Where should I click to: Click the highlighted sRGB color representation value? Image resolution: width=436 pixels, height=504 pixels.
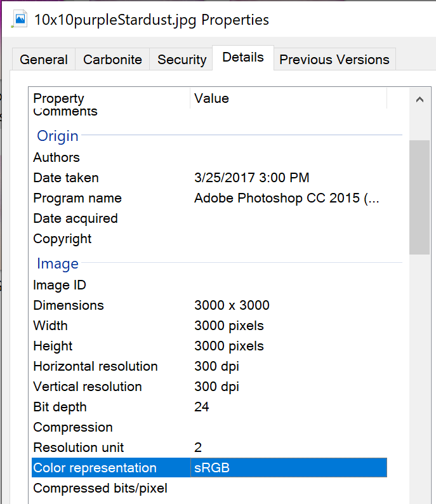[212, 468]
